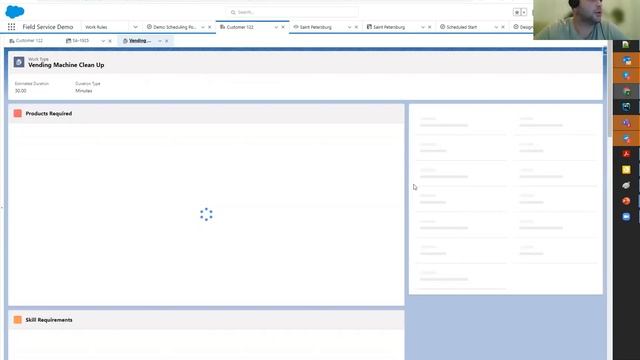The image size is (640, 360).
Task: Close the Scheduled Start tab
Action: 503,27
